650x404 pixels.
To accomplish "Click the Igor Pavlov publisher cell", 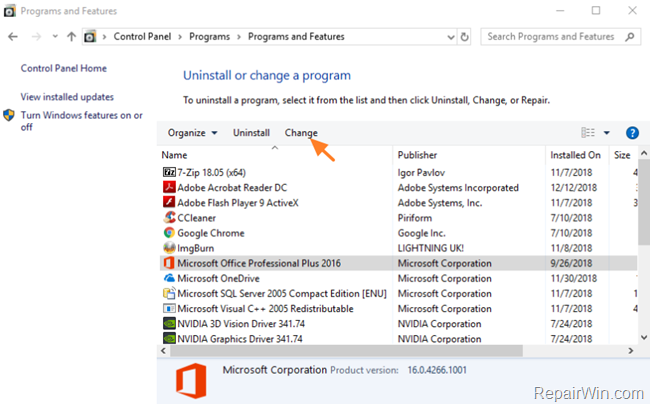I will pyautogui.click(x=421, y=172).
